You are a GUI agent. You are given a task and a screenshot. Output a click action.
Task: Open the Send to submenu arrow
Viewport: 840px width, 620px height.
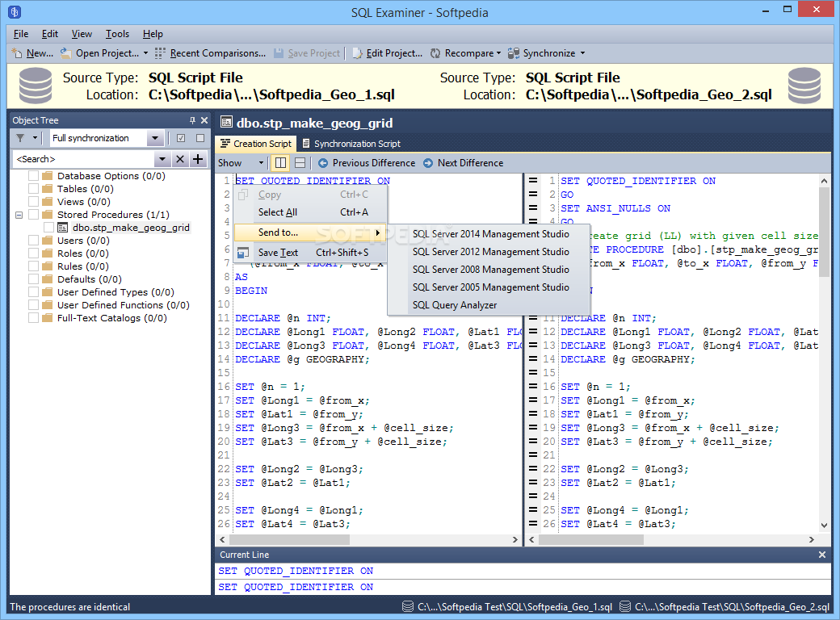click(378, 232)
